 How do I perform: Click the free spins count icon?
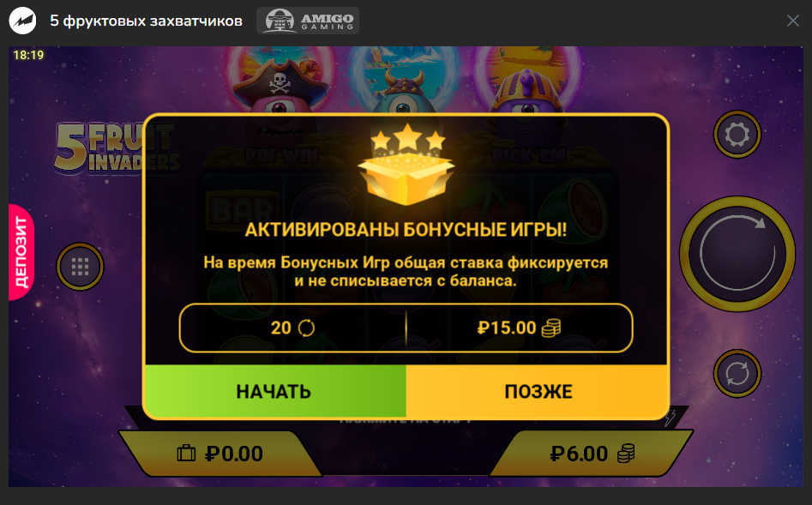[306, 328]
